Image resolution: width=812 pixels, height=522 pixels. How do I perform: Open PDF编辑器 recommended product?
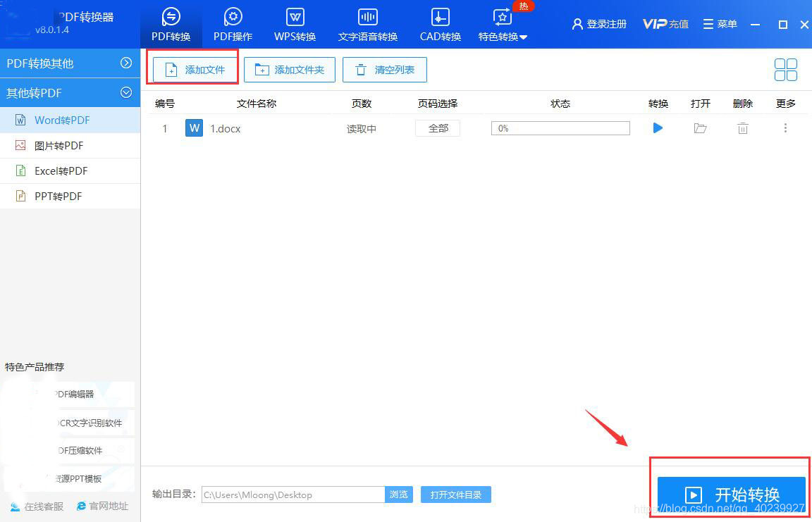click(x=68, y=394)
